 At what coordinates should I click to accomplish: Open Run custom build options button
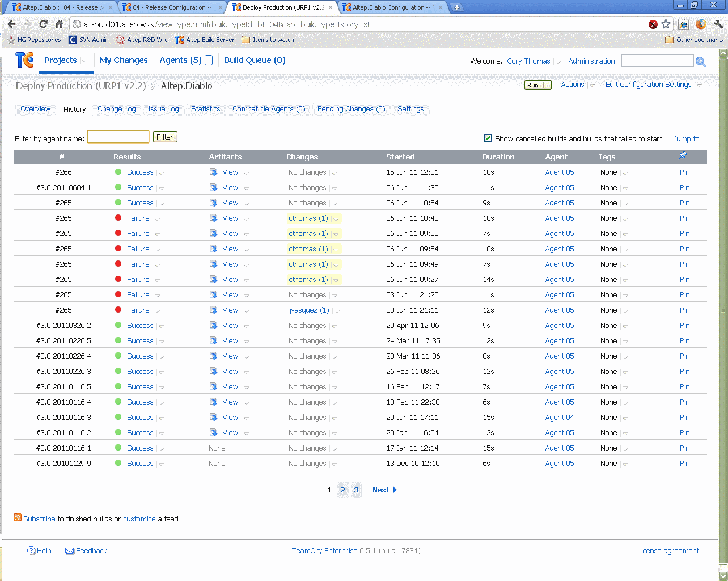click(x=547, y=85)
